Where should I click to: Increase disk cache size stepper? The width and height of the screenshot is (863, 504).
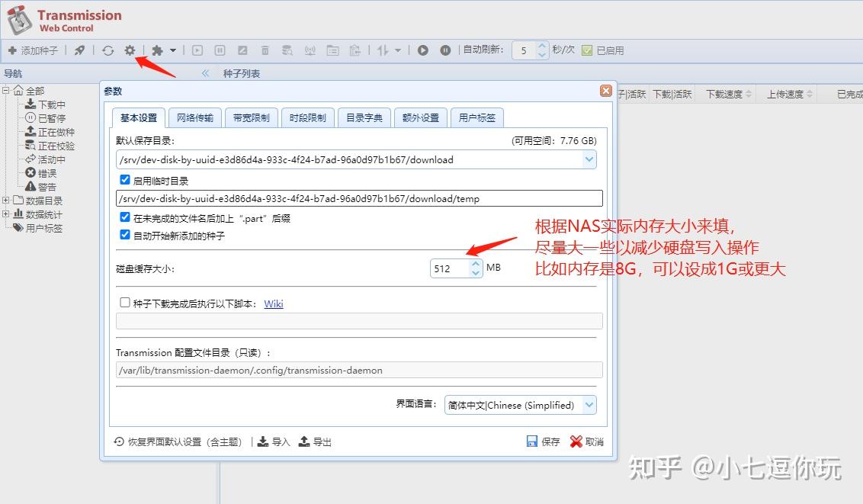[476, 264]
